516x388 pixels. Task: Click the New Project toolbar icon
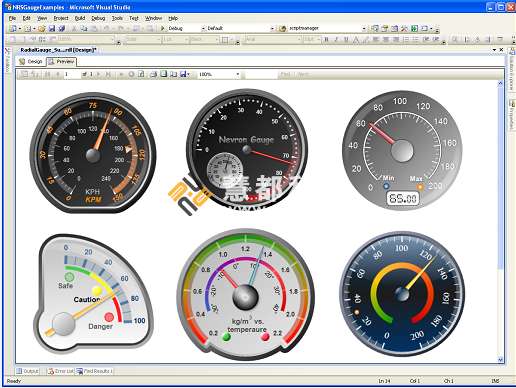point(13,29)
